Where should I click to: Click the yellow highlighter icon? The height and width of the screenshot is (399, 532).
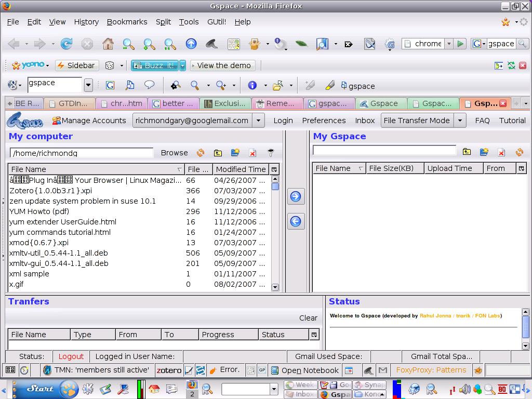329,85
